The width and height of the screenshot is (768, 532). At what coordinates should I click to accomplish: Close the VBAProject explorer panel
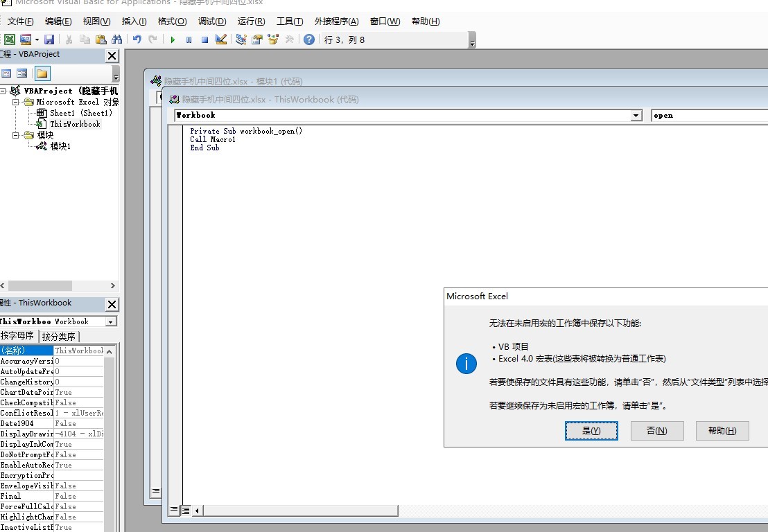coord(112,56)
